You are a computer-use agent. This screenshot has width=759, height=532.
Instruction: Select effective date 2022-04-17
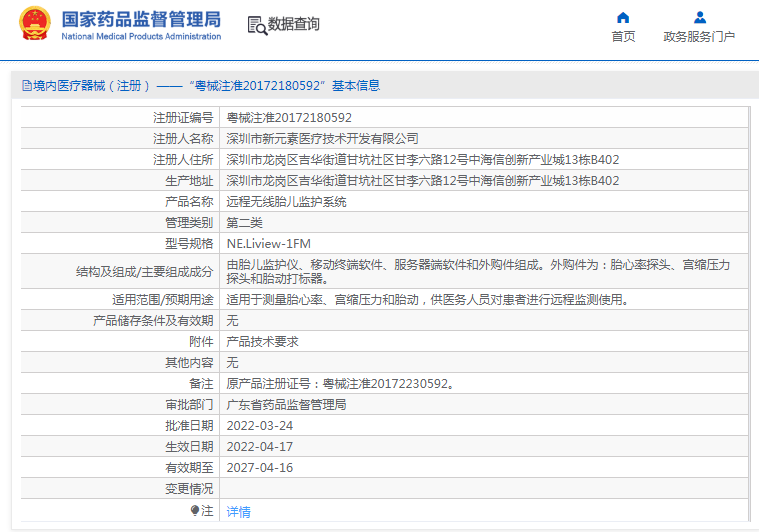point(259,447)
